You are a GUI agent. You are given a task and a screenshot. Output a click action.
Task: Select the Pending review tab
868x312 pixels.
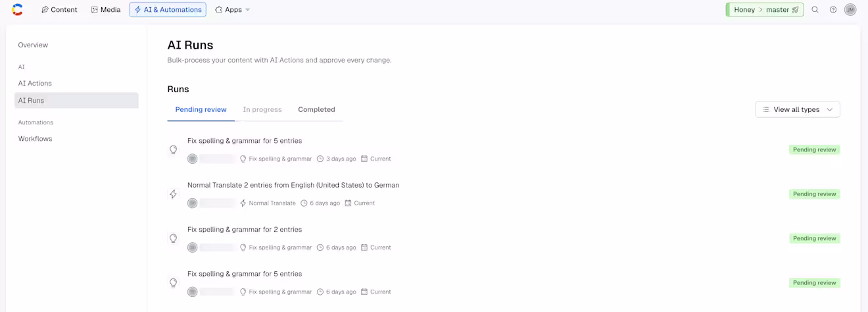coord(201,109)
